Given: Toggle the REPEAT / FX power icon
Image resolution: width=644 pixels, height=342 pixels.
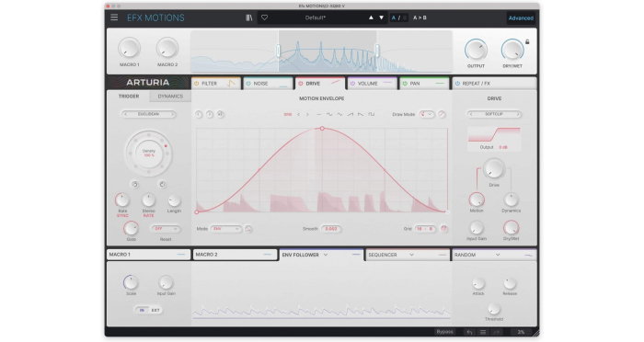Looking at the screenshot, I should (457, 84).
